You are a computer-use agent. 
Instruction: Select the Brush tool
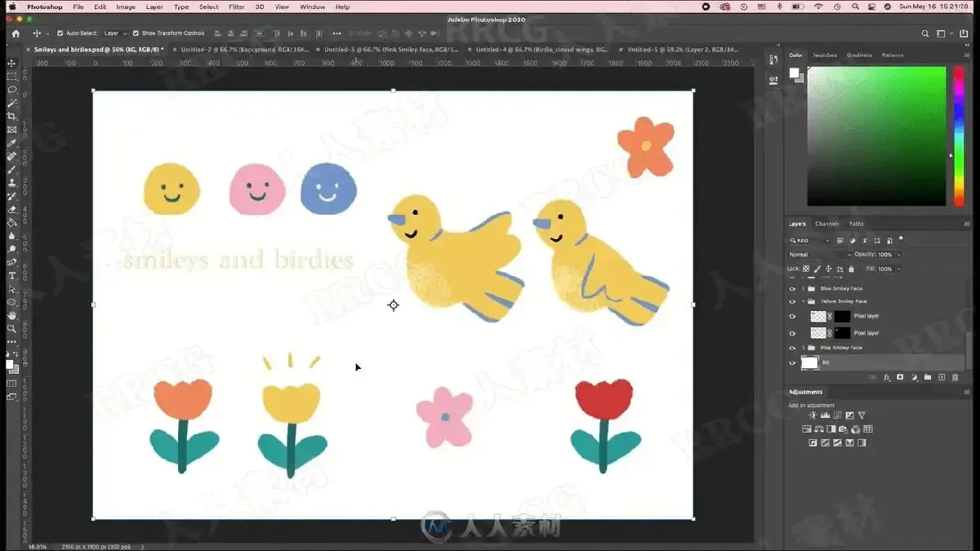click(x=12, y=169)
